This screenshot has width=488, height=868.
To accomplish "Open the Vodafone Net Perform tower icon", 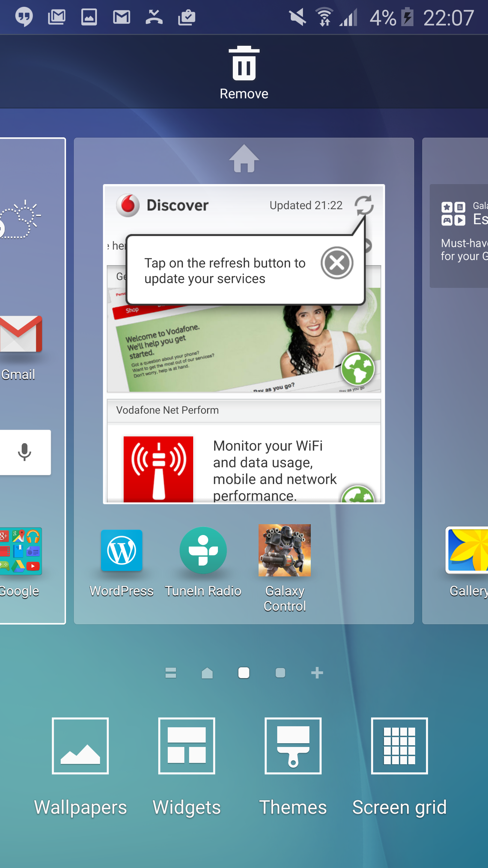I will [158, 469].
